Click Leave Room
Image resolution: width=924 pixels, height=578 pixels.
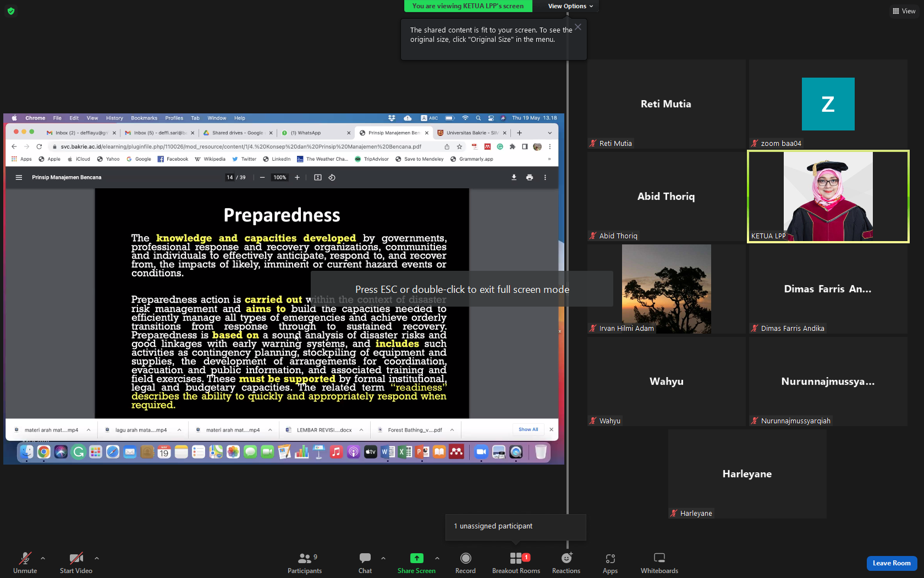point(892,563)
